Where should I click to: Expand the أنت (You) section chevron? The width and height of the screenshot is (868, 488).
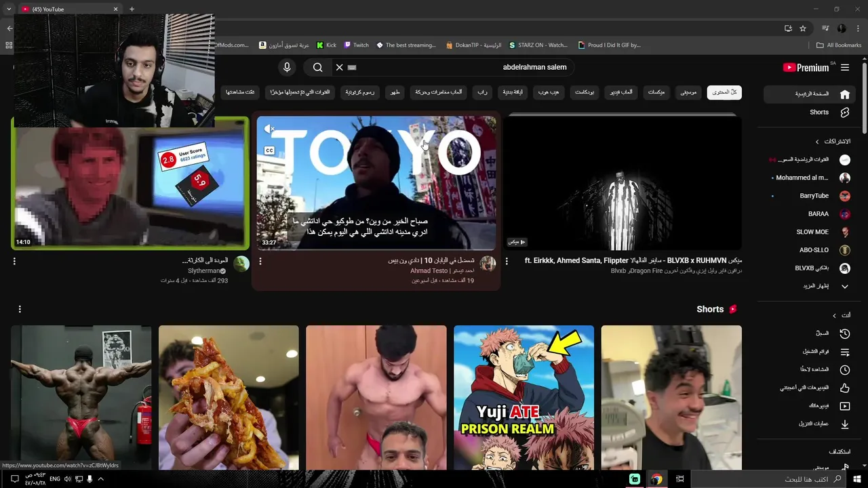(x=834, y=315)
